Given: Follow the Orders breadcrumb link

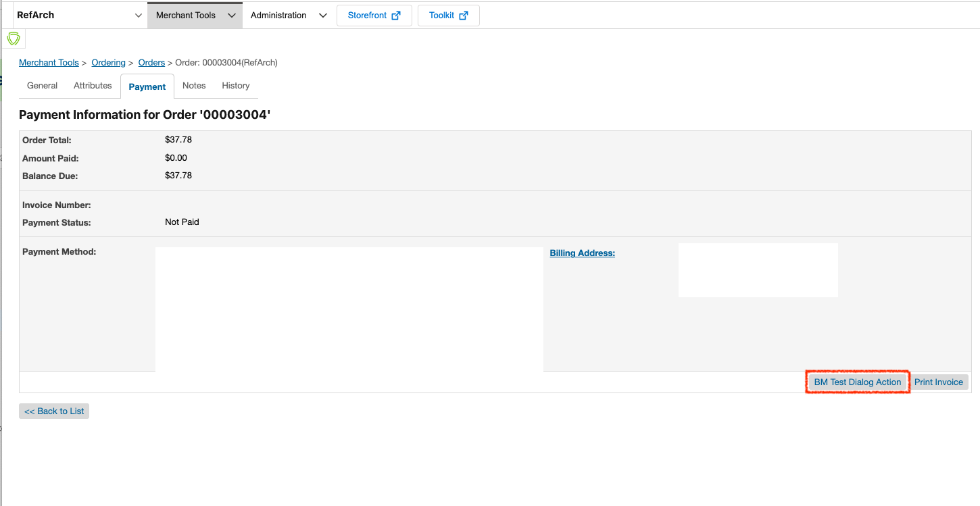Looking at the screenshot, I should pyautogui.click(x=151, y=63).
